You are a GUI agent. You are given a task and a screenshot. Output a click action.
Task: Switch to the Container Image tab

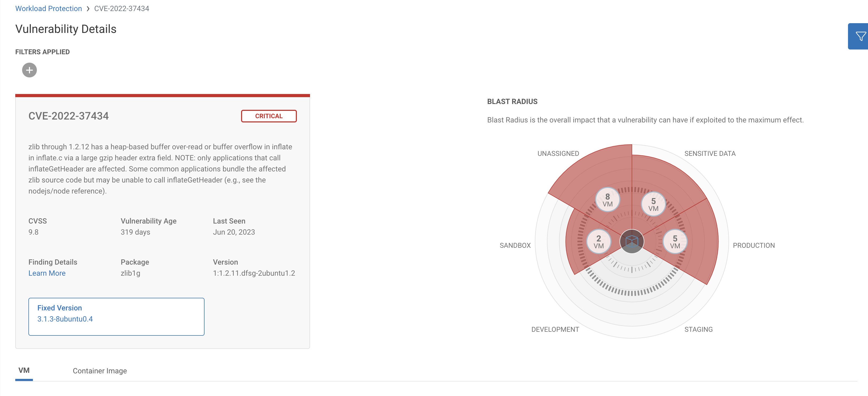100,371
